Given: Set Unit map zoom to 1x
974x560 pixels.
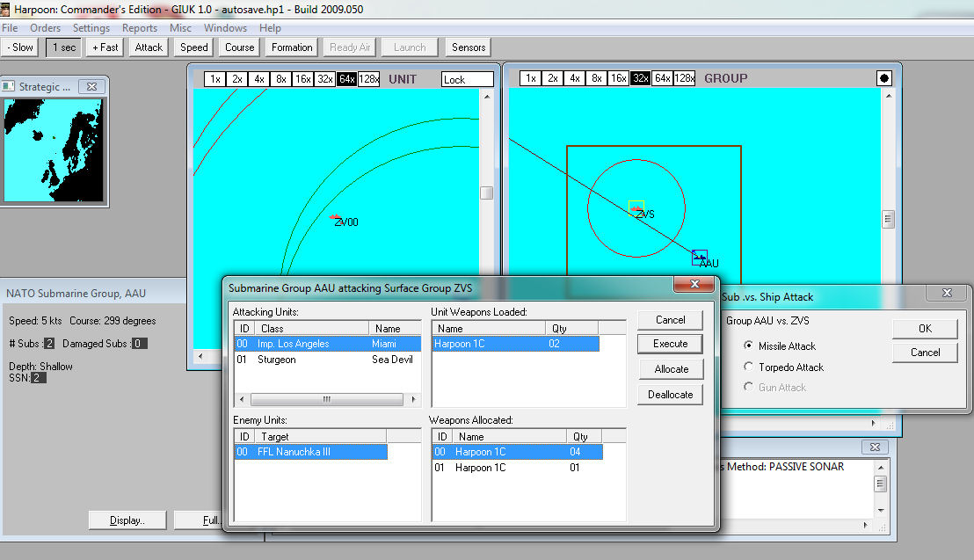Looking at the screenshot, I should pos(214,79).
